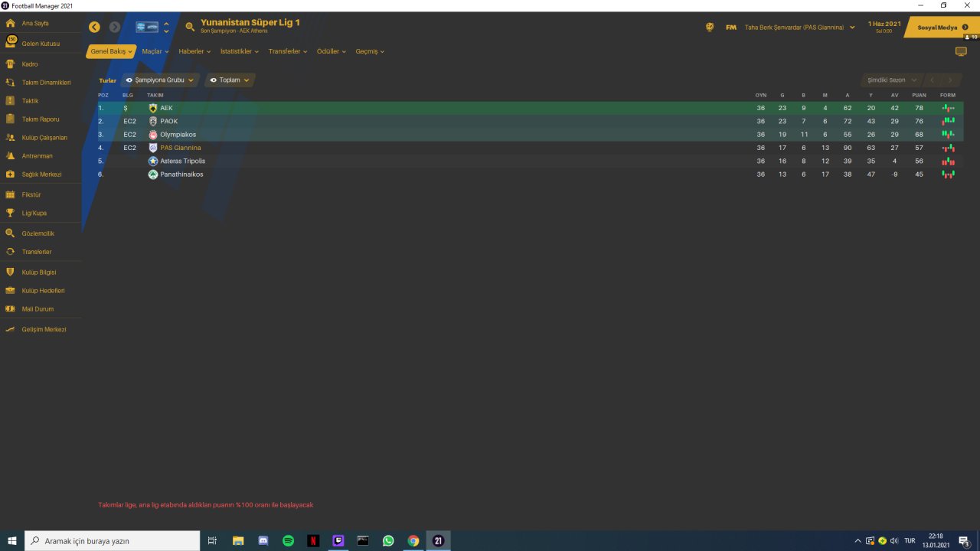Open the Maçlar tab menu
The width and height of the screenshot is (980, 551).
155,51
